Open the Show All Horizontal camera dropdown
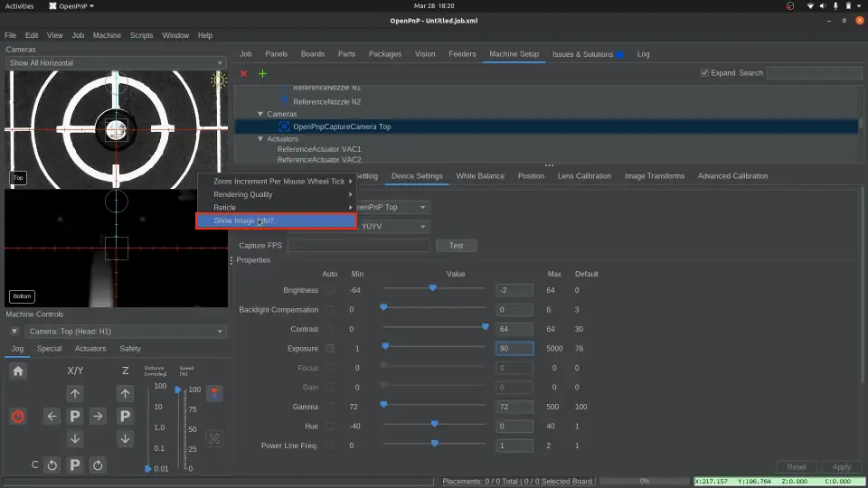868x488 pixels. 116,63
